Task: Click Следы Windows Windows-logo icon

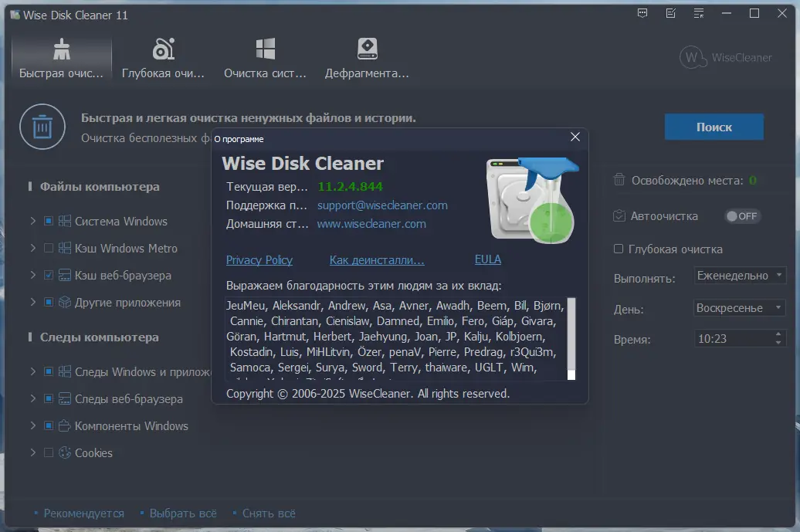Action: tap(65, 371)
